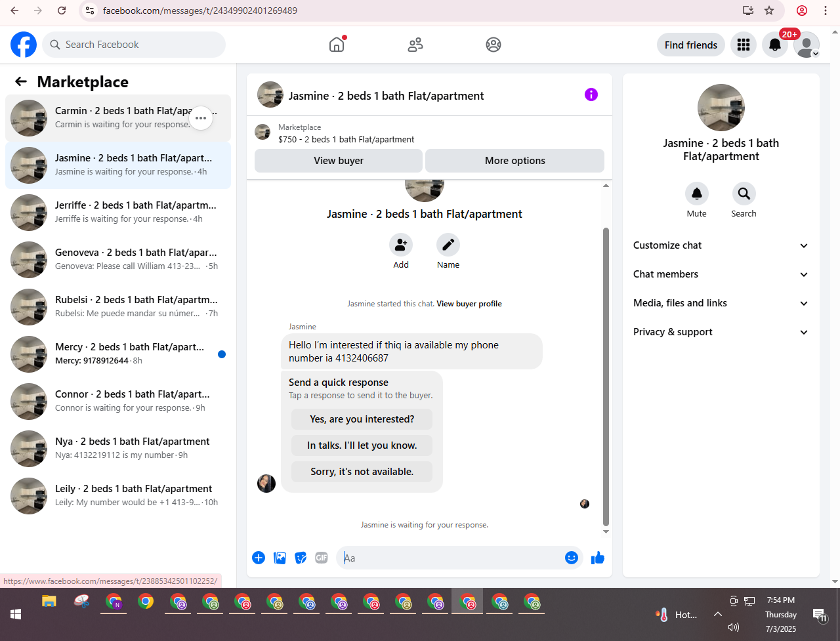Screen dimensions: 840x641
Task: Open Nya's conversation in the list
Action: coord(118,449)
